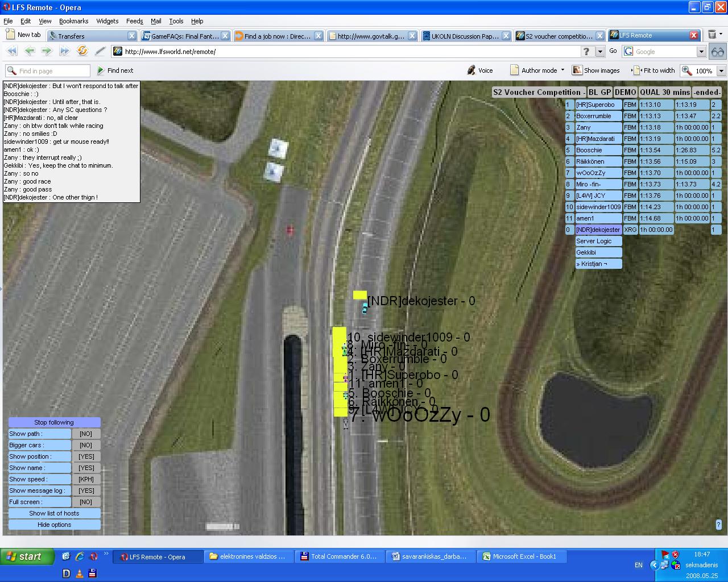Viewport: 728px width, 582px height.
Task: Show hidden tray icons with the arrow
Action: click(x=654, y=565)
